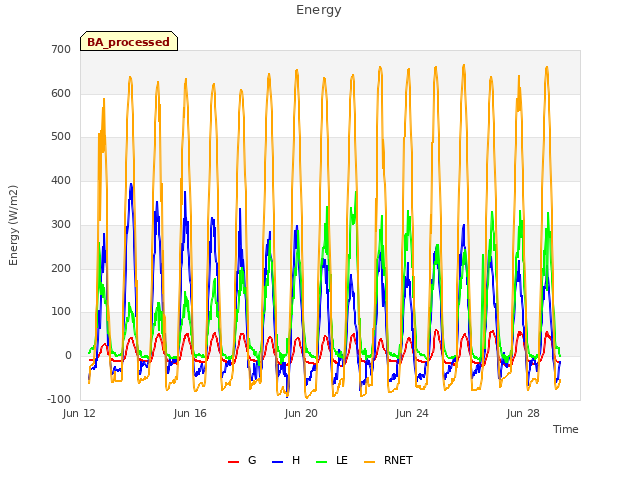Toggle the LE series legend entry
640x480 pixels.
(332, 460)
